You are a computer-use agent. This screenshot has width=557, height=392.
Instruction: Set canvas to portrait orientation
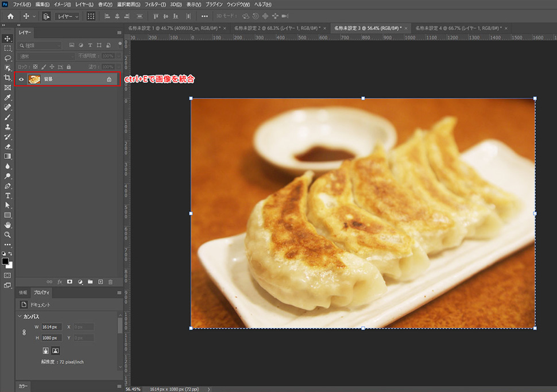coord(45,351)
